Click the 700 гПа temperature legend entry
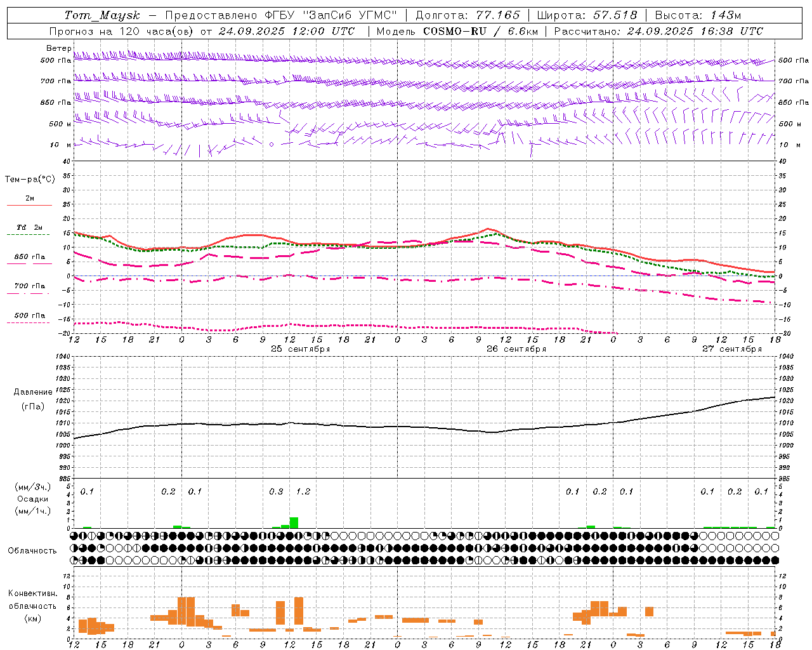The image size is (812, 650). click(29, 286)
